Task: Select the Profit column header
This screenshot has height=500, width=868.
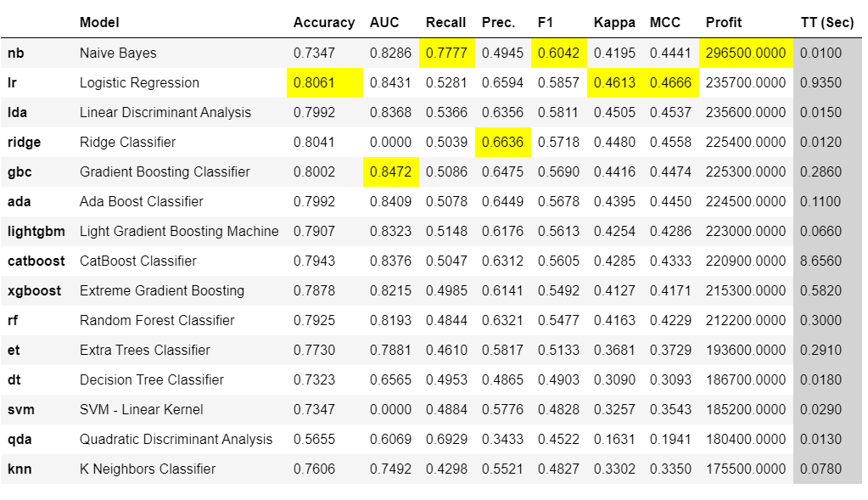Action: (x=723, y=23)
